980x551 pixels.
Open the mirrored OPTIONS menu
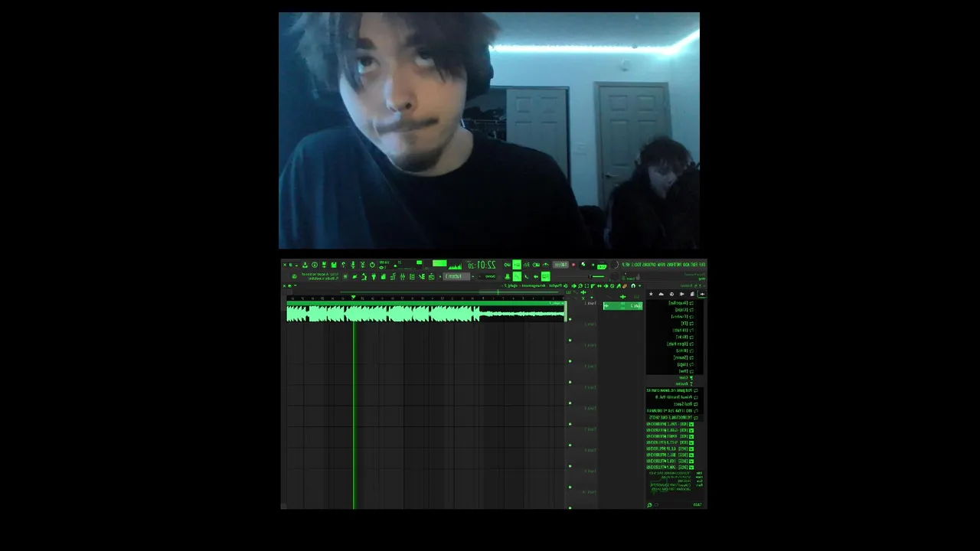[649, 265]
